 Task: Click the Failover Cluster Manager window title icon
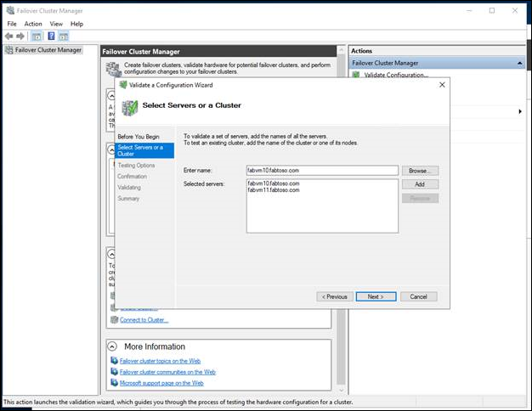pos(10,10)
